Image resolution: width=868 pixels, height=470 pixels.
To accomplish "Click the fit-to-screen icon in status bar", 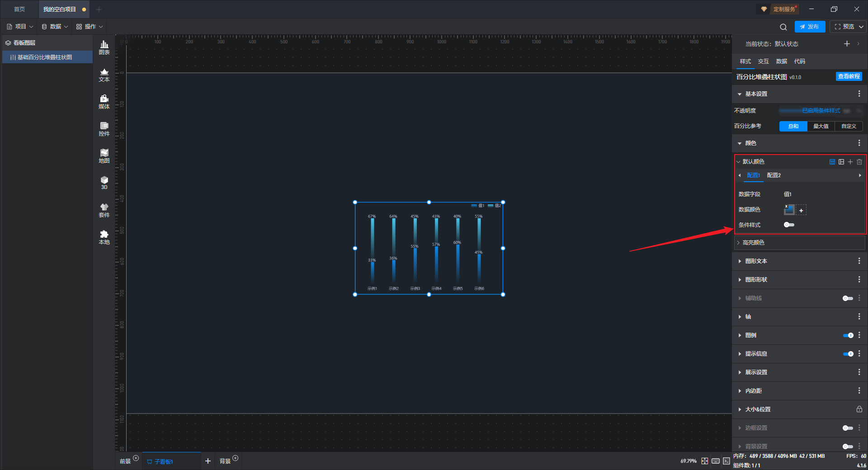I will [x=705, y=461].
